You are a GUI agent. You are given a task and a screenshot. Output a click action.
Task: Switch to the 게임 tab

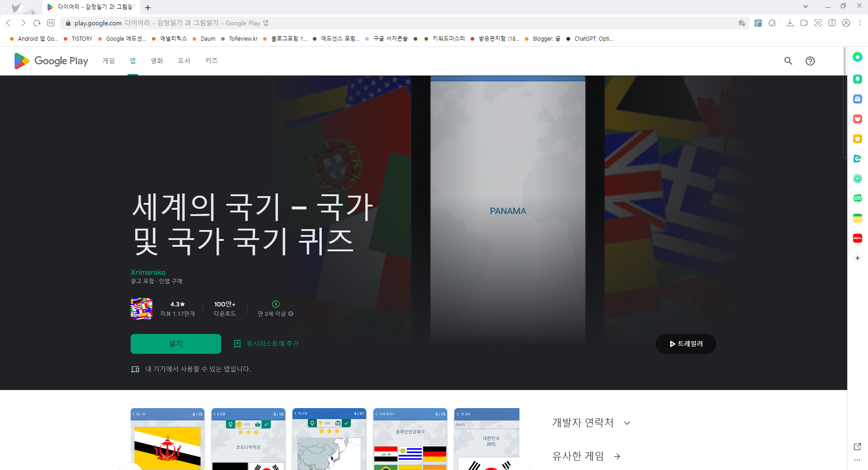[108, 61]
